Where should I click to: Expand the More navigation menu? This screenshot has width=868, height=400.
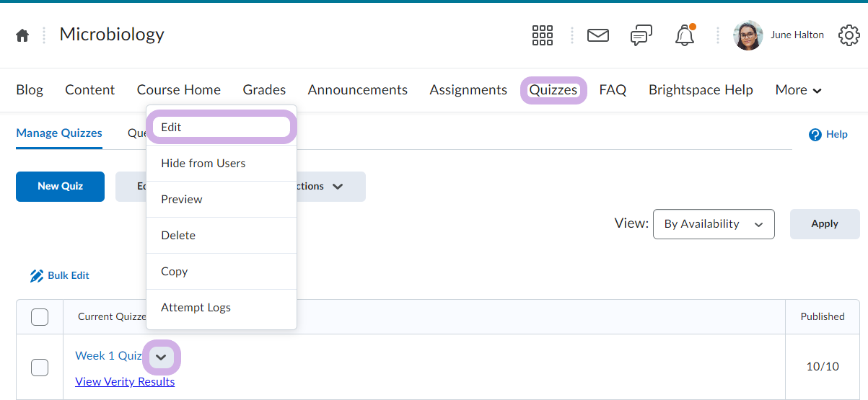(x=798, y=90)
